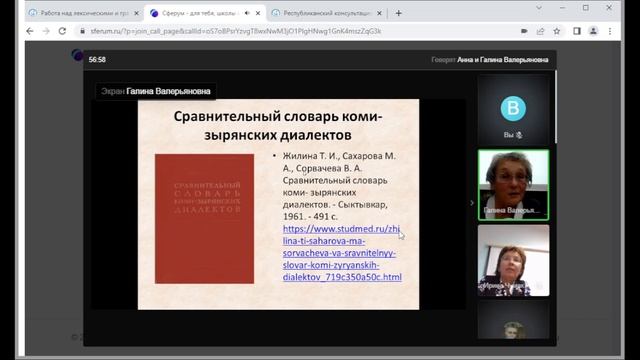Expand participants strip with side chevron

point(472,202)
